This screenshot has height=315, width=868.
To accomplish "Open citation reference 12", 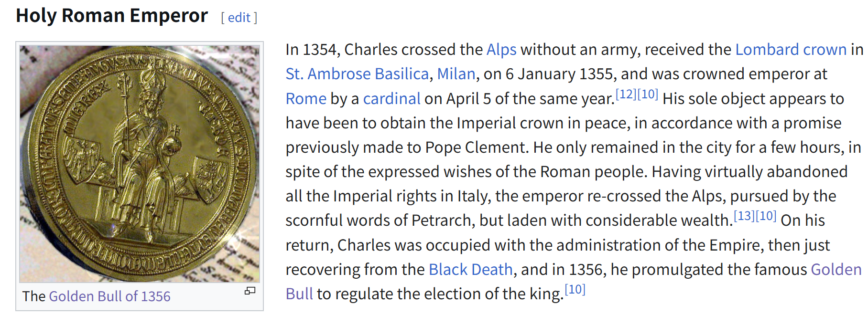I will pyautogui.click(x=626, y=94).
